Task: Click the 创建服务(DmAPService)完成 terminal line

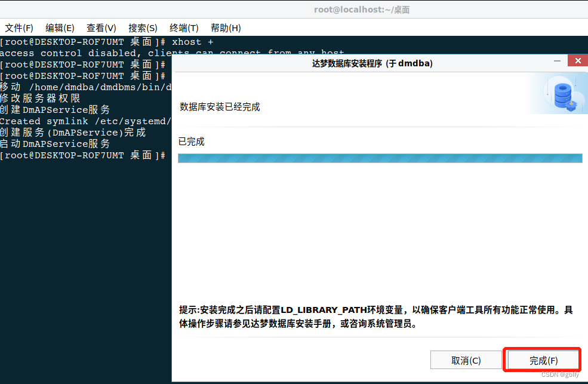Action: coord(73,133)
